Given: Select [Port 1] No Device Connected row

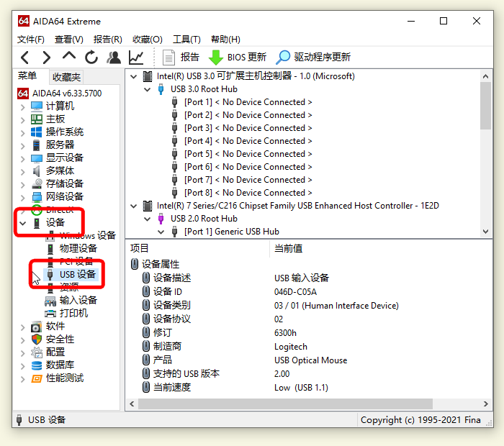Looking at the screenshot, I should (x=248, y=102).
